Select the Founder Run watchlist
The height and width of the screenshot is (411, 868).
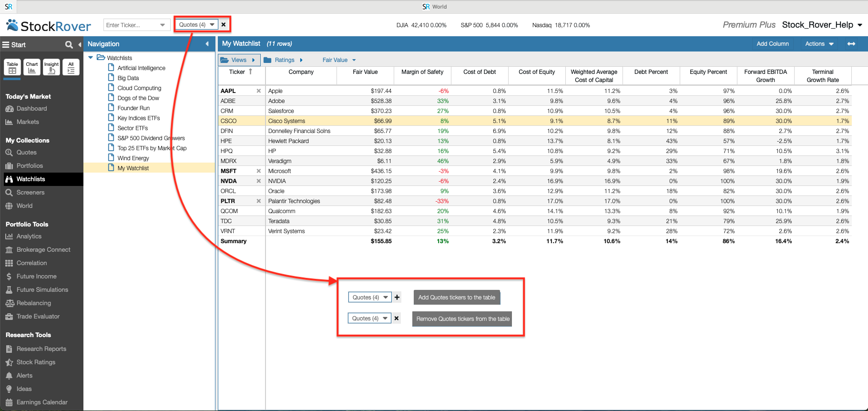(133, 108)
